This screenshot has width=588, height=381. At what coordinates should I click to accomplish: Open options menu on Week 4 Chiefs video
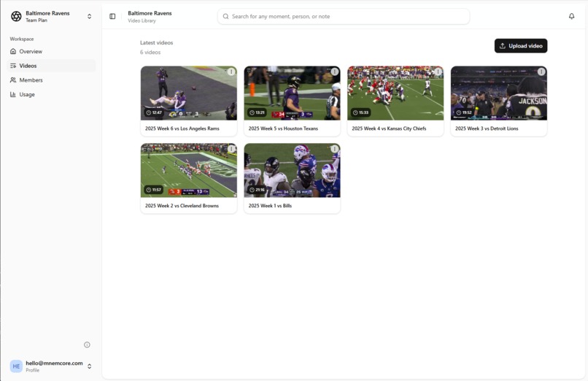[438, 72]
